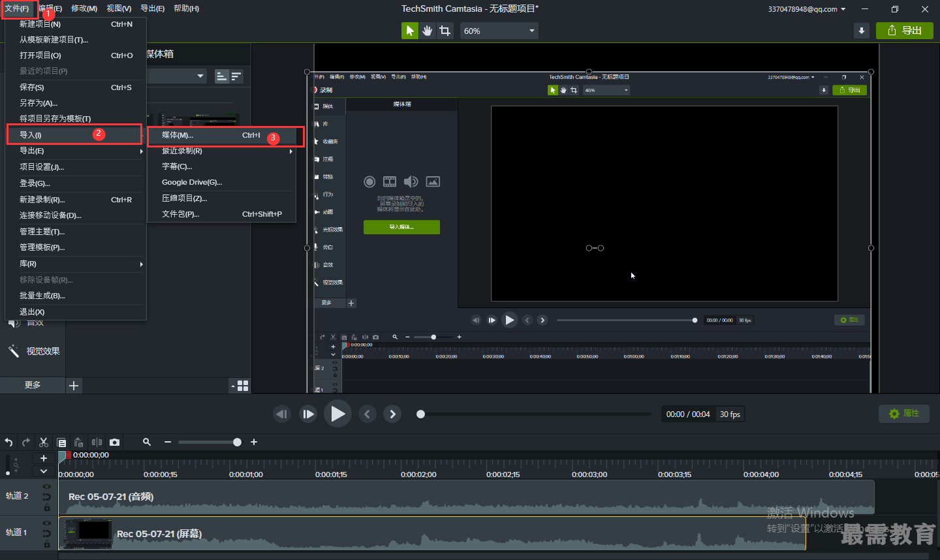This screenshot has height=560, width=940.
Task: Choose 打开项目(O) menu entry
Action: point(76,55)
